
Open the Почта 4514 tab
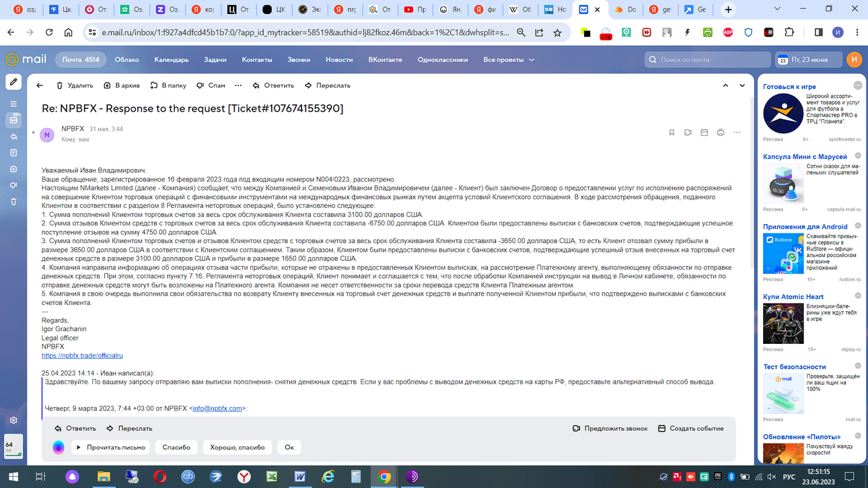81,60
